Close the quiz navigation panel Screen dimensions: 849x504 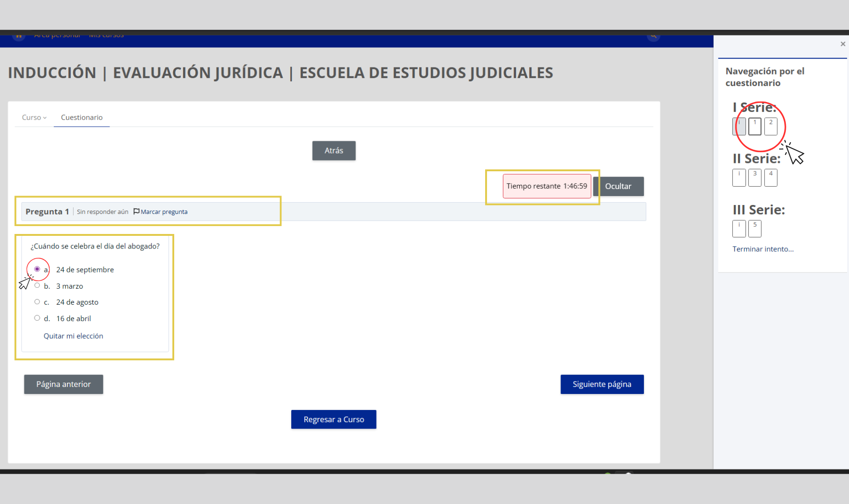click(x=842, y=44)
